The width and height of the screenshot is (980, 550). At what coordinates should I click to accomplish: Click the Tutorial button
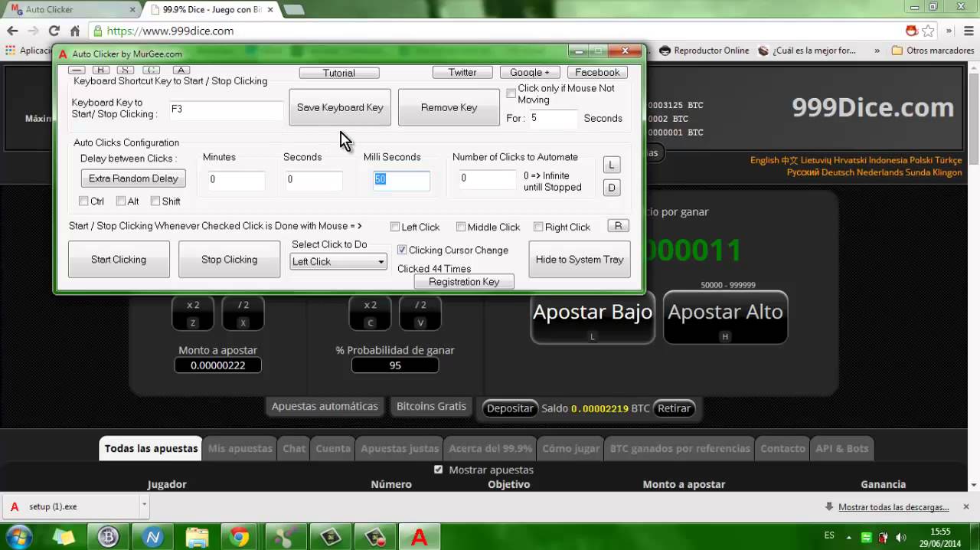coord(339,73)
